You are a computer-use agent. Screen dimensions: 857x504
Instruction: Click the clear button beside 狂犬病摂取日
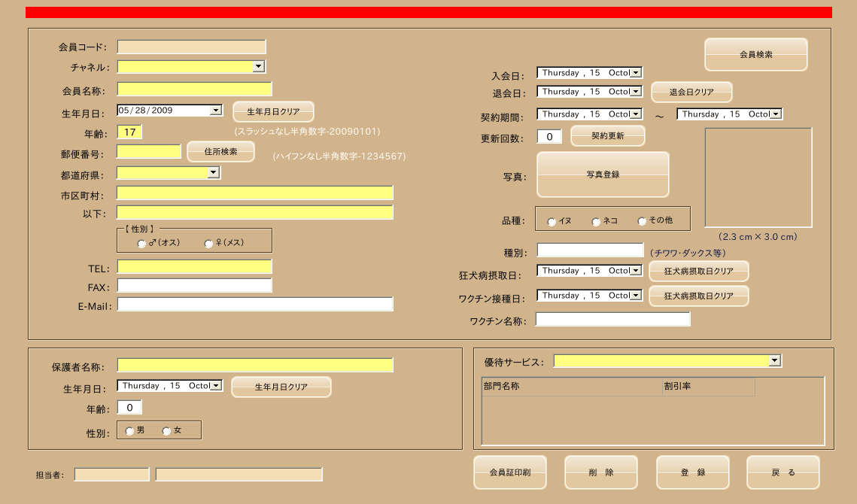(698, 271)
